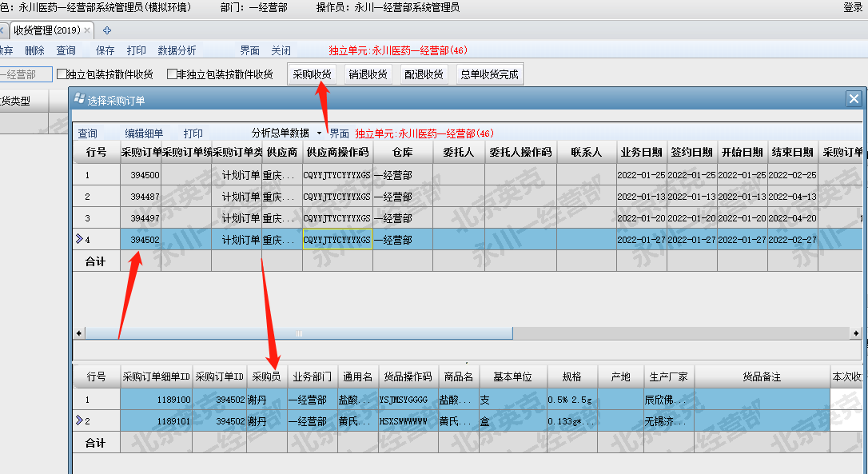This screenshot has height=474, width=868.
Task: Select order row 394502 in upper table
Action: pos(468,240)
